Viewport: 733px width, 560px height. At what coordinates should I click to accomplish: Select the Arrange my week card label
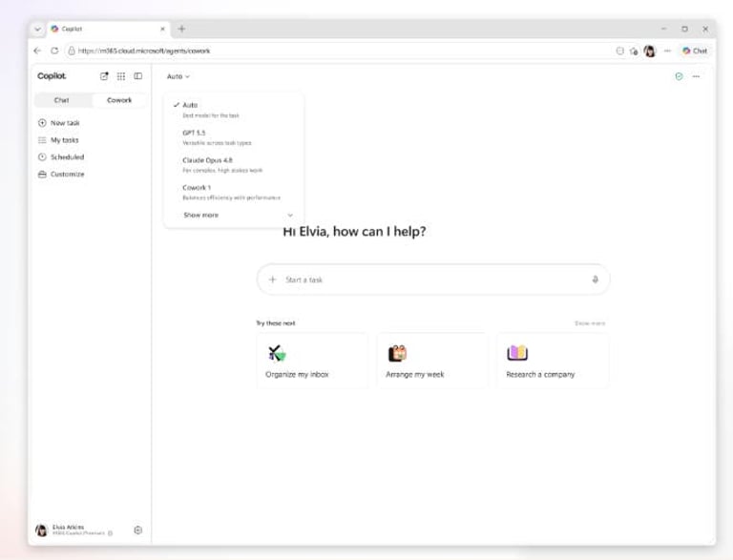tap(415, 374)
